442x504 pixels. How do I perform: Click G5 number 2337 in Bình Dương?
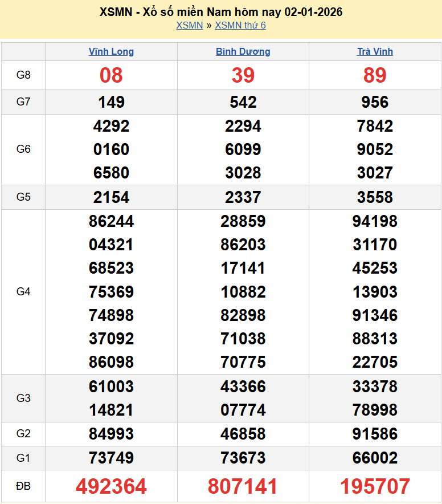(243, 197)
